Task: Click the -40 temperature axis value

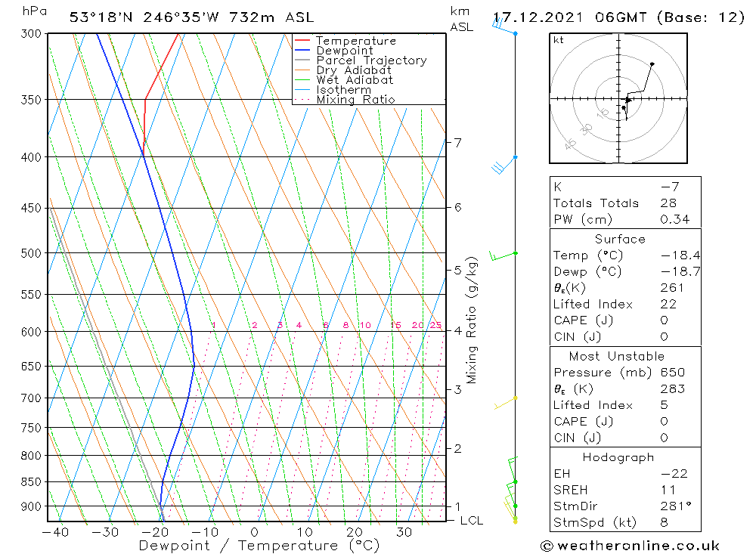Action: point(55,532)
